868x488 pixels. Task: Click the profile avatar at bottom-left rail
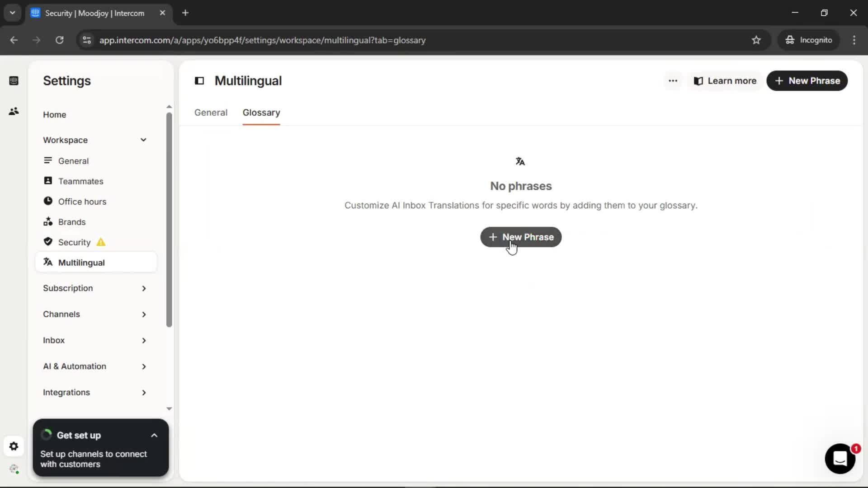tap(14, 469)
